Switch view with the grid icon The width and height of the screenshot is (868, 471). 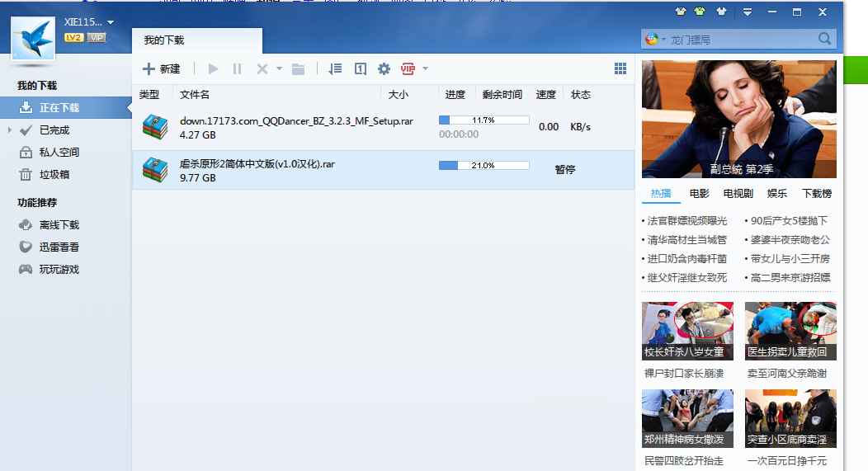(x=620, y=69)
